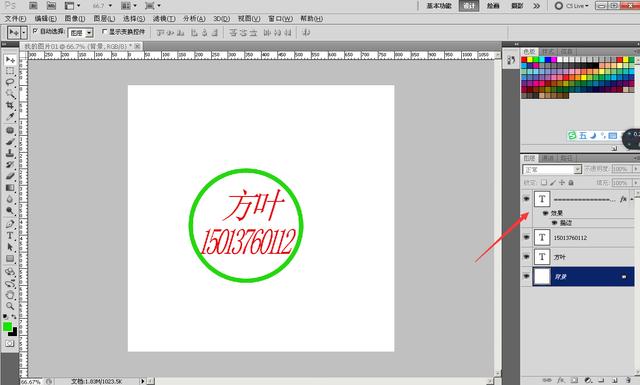Enable the 显示变换控件 checkbox
The width and height of the screenshot is (640, 385).
pyautogui.click(x=104, y=31)
